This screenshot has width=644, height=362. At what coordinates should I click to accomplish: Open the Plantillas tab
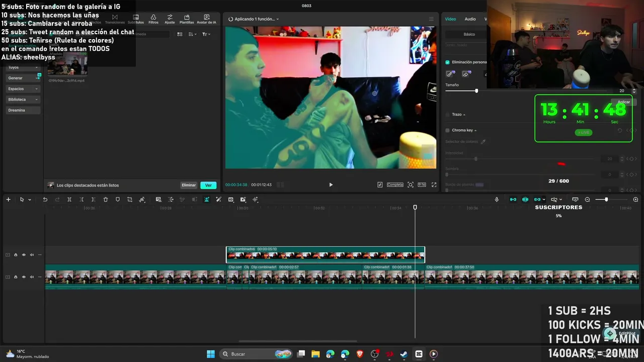point(187,19)
